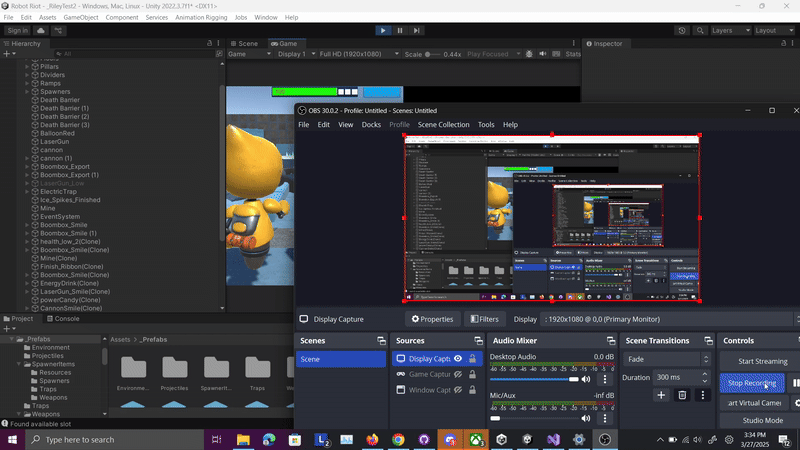
Task: Open Unity Layout dropdown
Action: tap(774, 31)
